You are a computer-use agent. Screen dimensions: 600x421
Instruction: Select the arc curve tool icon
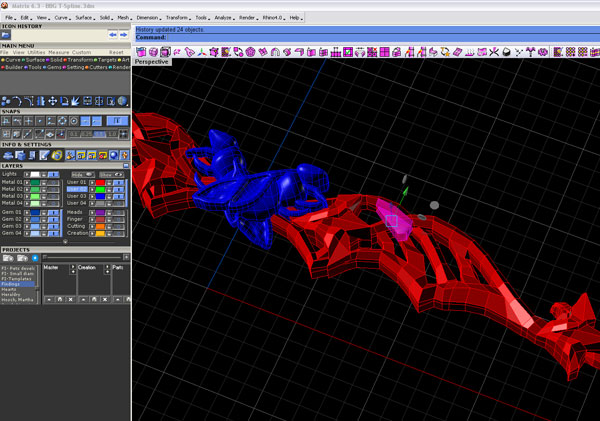pos(17,101)
